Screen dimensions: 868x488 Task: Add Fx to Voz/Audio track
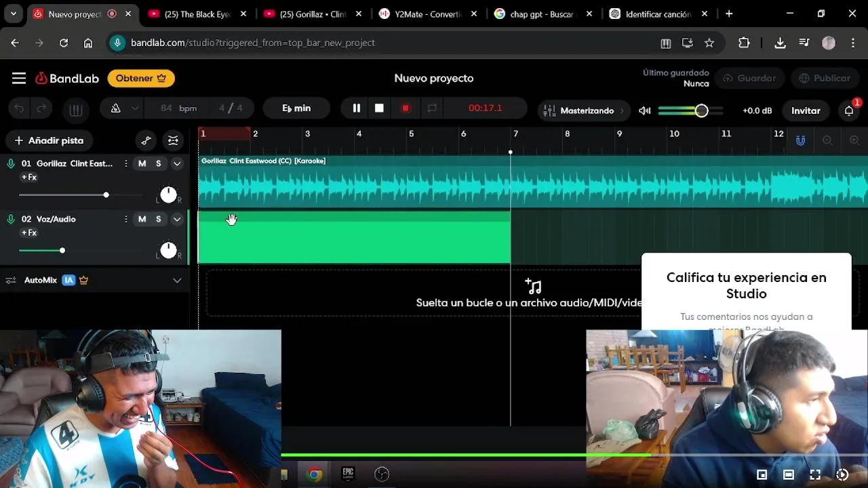click(29, 233)
